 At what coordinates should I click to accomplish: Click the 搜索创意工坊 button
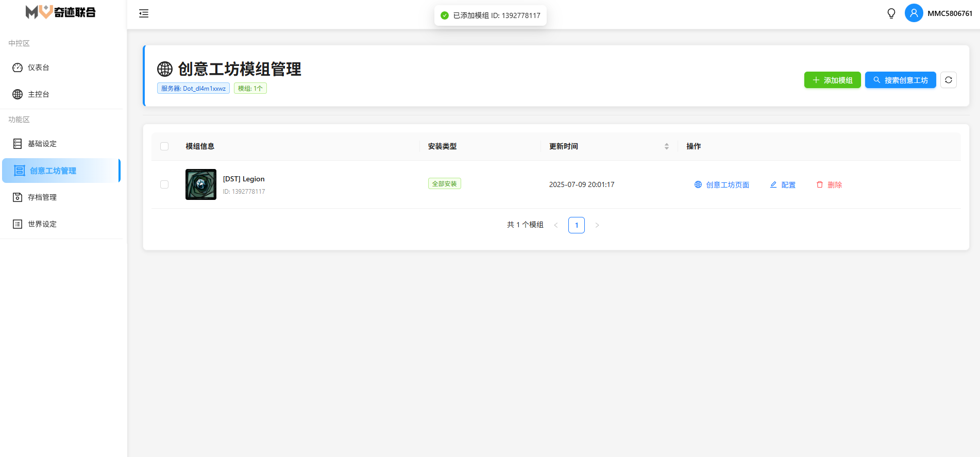pyautogui.click(x=900, y=80)
